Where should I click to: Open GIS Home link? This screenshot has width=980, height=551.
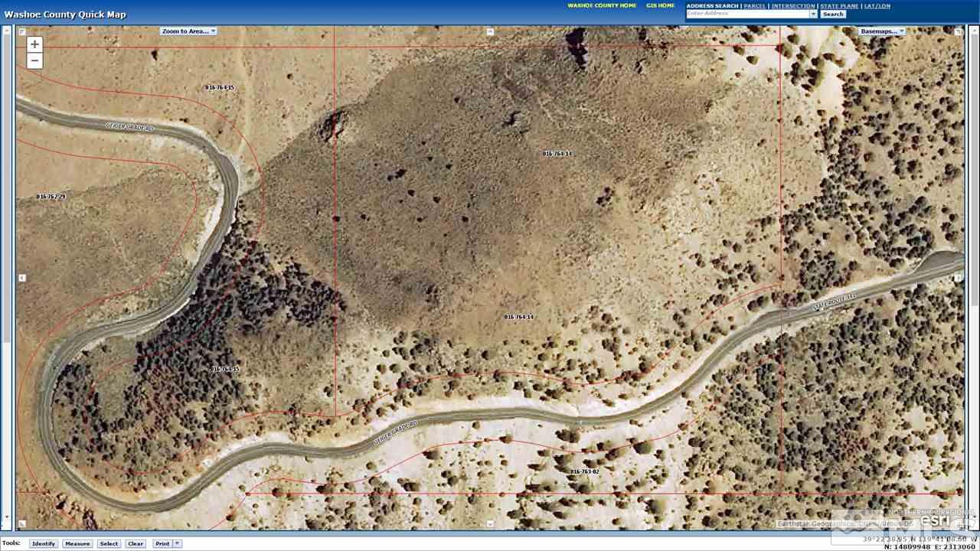660,5
